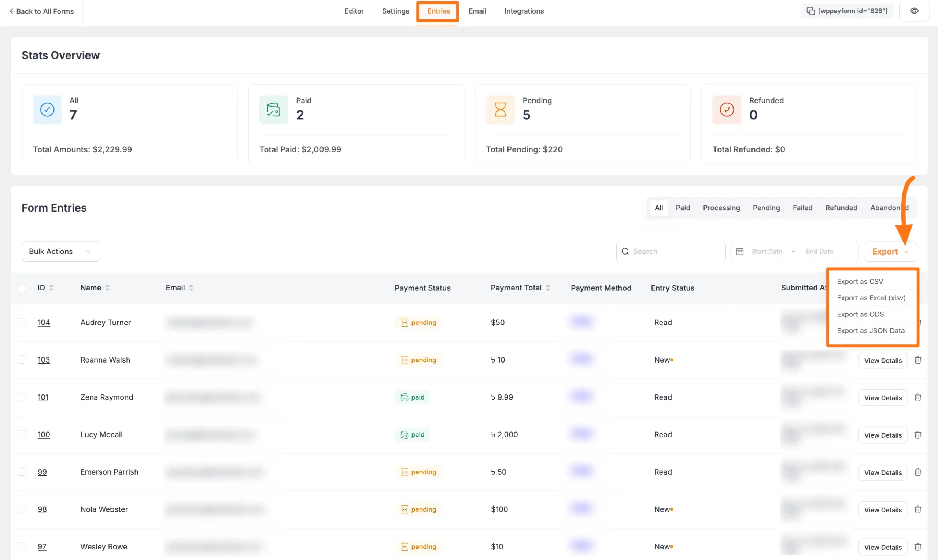Screen dimensions: 938x560
Task: Go Back to All Forms
Action: click(41, 11)
